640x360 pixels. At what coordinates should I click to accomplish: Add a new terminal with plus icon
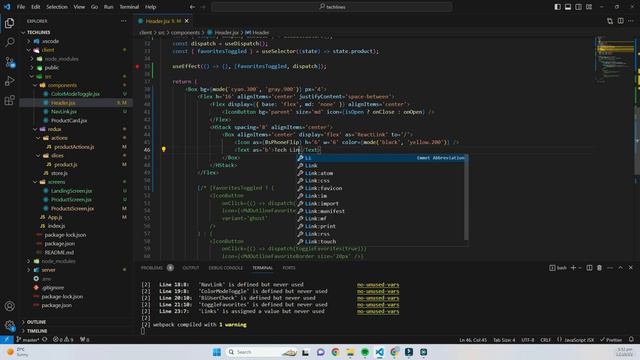pos(573,268)
